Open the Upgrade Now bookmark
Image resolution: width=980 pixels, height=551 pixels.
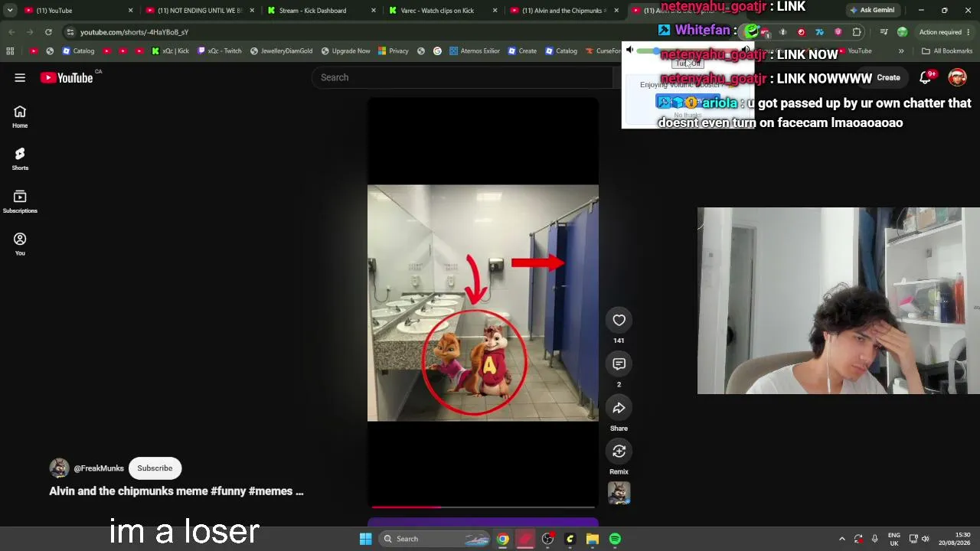tap(345, 51)
